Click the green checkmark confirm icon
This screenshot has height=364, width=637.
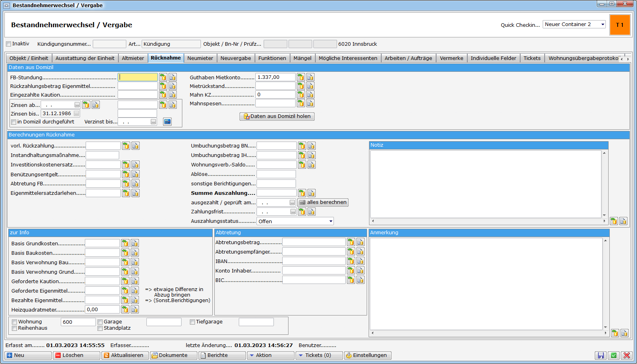click(613, 355)
